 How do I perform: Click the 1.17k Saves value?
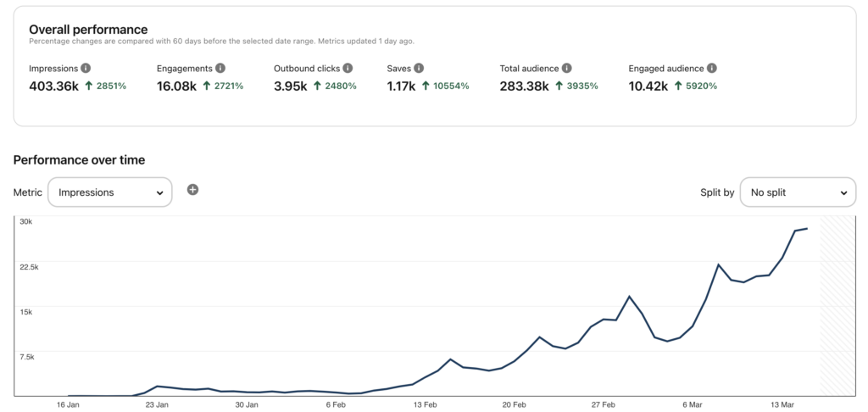coord(401,86)
